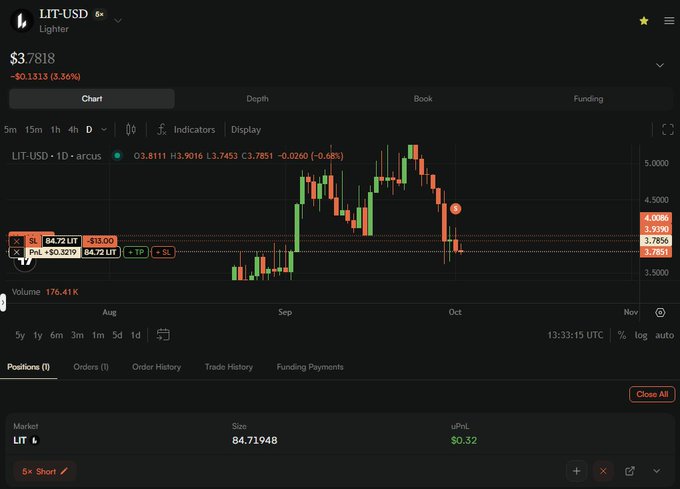Open the candlestick chart type selector
The height and width of the screenshot is (489, 680).
(x=131, y=130)
